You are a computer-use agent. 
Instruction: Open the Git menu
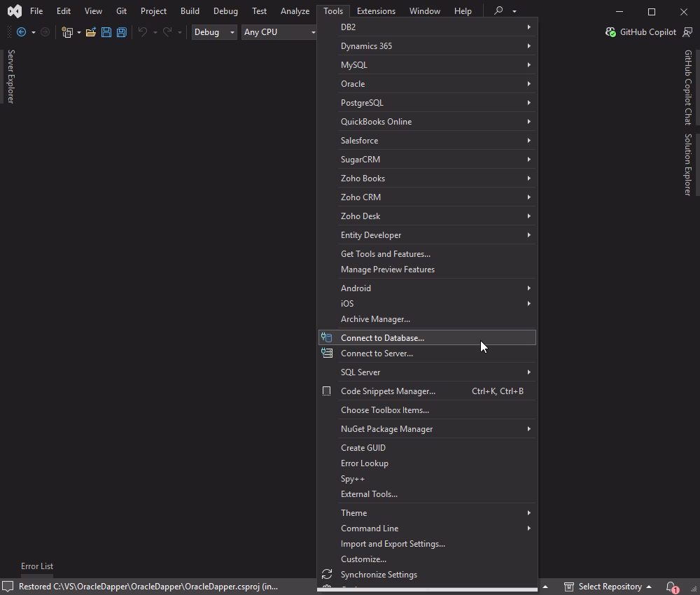coord(121,10)
